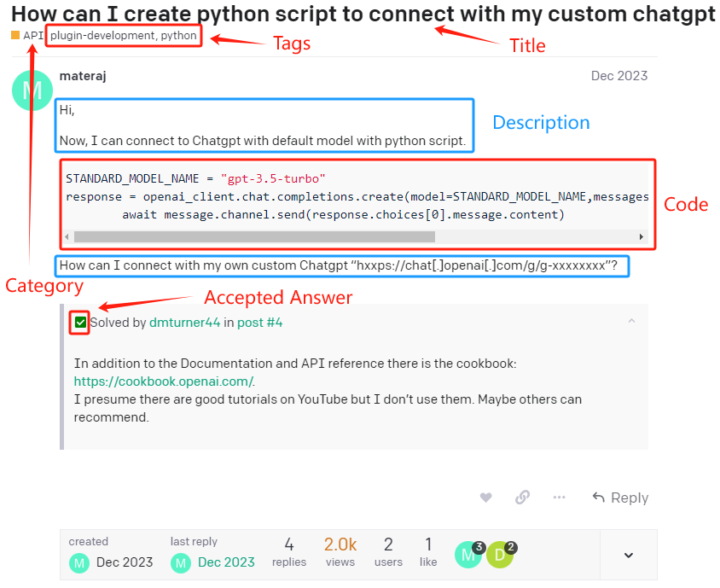
Task: Open the dmturner44 user profile link
Action: [x=185, y=323]
